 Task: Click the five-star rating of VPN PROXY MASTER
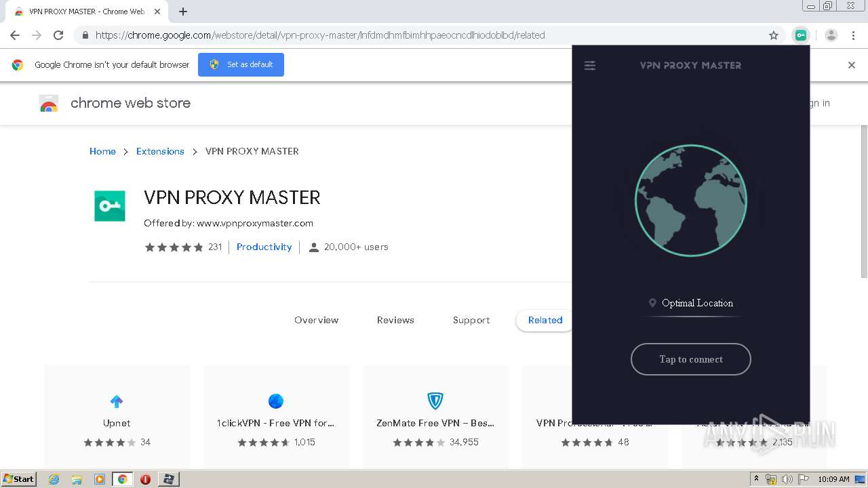pyautogui.click(x=174, y=247)
